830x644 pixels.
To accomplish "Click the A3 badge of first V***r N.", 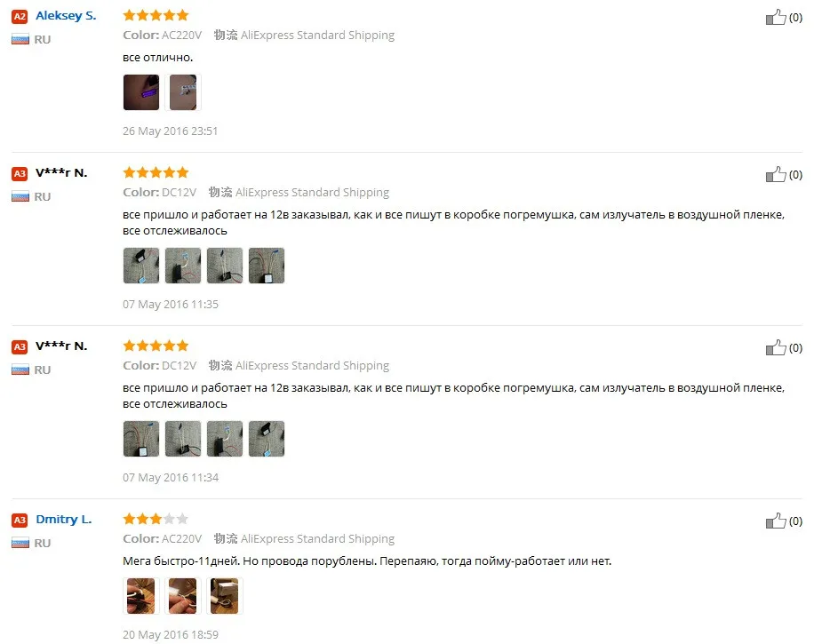I will pyautogui.click(x=20, y=173).
